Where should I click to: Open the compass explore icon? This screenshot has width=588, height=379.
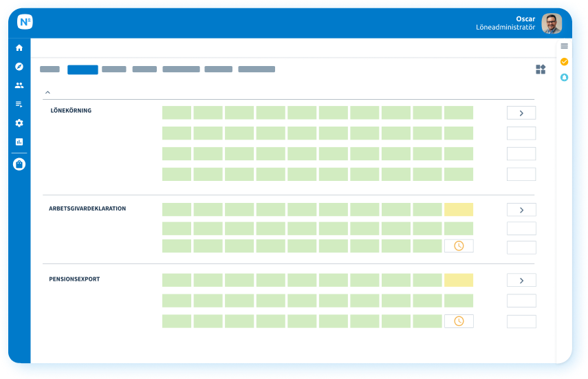pyautogui.click(x=19, y=67)
